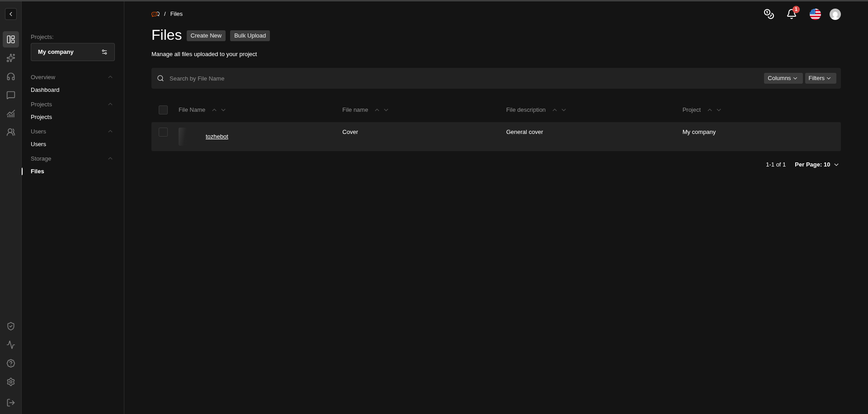Collapse the Projects sidebar section header
868x414 pixels.
click(72, 105)
